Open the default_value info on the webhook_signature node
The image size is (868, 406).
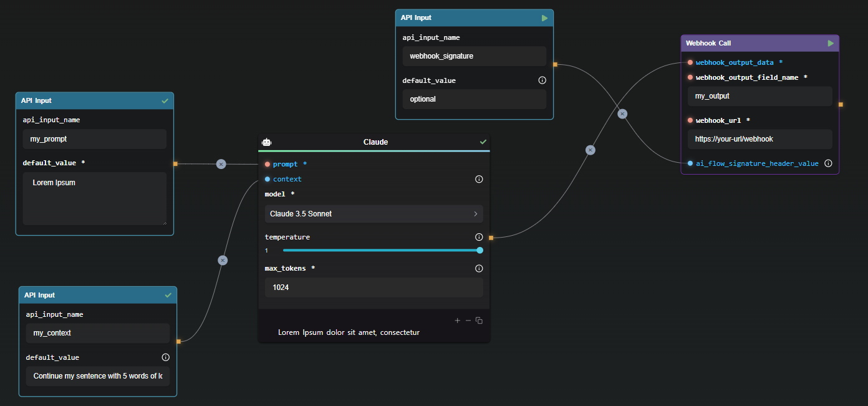tap(542, 80)
